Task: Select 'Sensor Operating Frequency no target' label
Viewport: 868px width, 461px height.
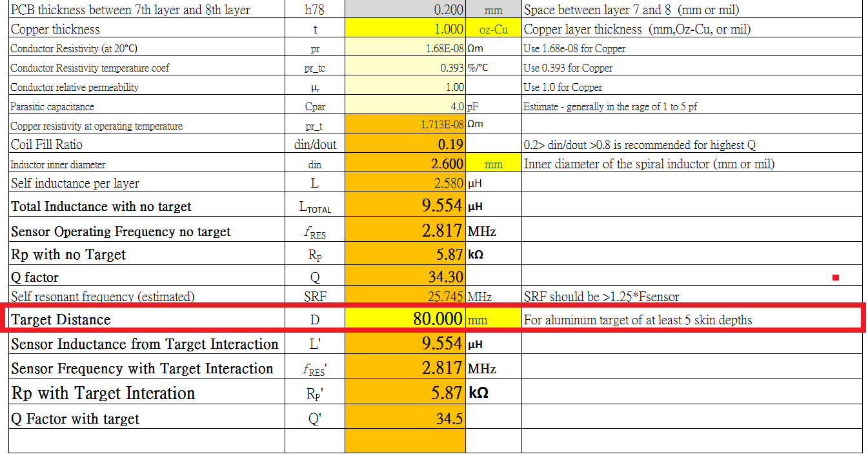Action: click(x=121, y=231)
